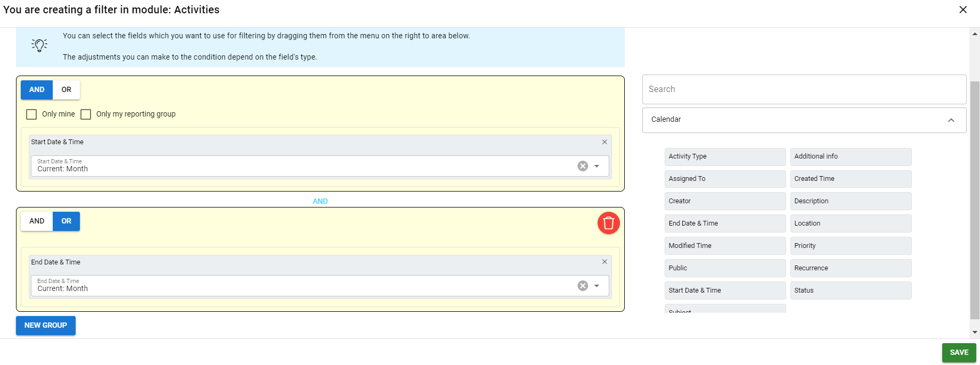980x365 pixels.
Task: Click the scroll down arrow of scrollbar
Action: point(975,332)
